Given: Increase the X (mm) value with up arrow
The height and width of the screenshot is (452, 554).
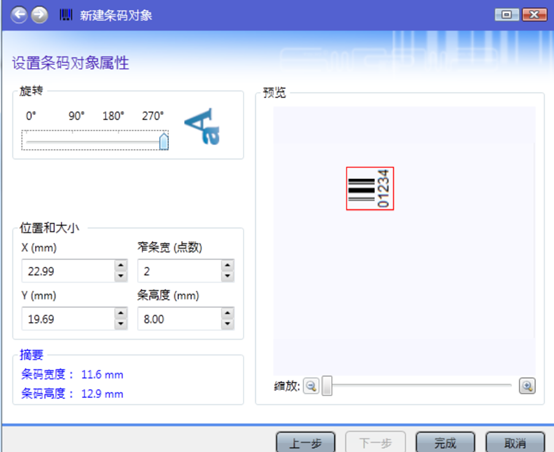Looking at the screenshot, I should coord(121,265).
